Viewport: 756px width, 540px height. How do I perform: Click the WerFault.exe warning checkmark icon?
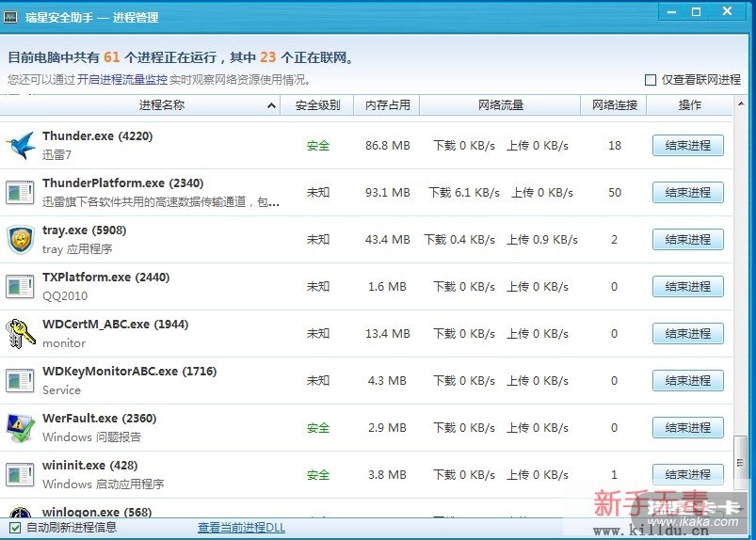coord(21,427)
